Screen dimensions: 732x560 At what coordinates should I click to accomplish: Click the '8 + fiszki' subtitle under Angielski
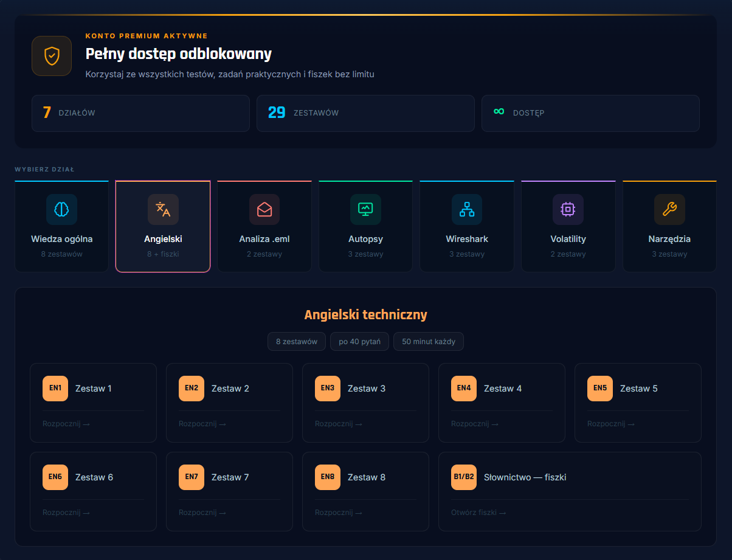click(163, 254)
